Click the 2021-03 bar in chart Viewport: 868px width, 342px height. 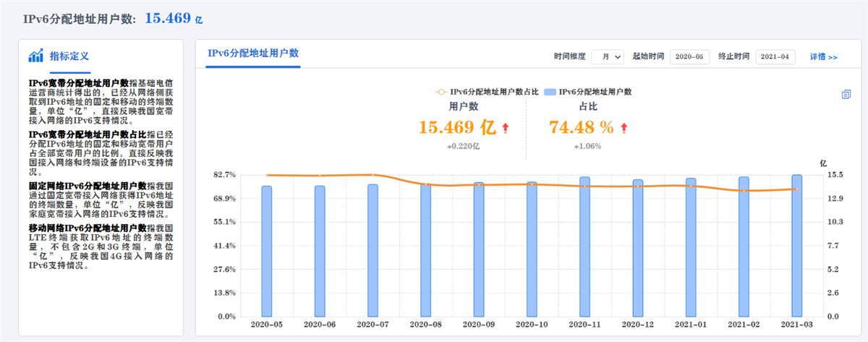tap(796, 245)
